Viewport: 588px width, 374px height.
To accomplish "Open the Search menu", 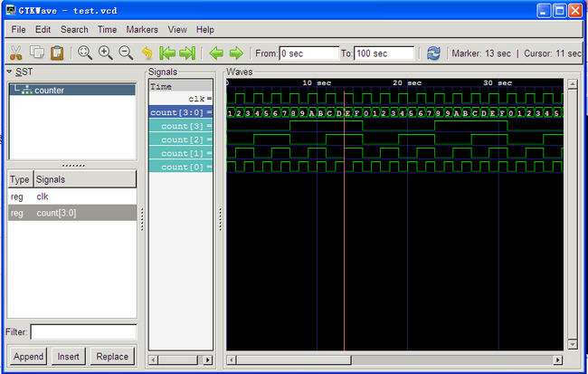I will 74,29.
